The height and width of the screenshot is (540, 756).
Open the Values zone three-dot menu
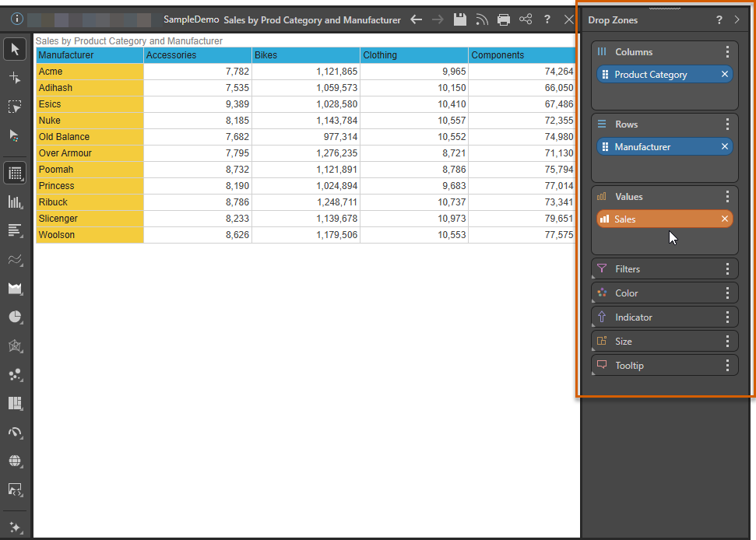tap(727, 197)
